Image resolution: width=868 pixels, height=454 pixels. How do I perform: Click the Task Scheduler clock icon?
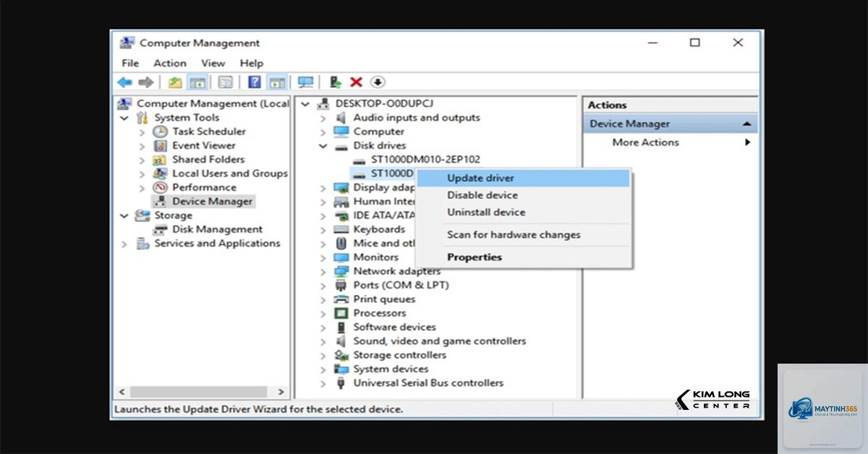coord(161,132)
